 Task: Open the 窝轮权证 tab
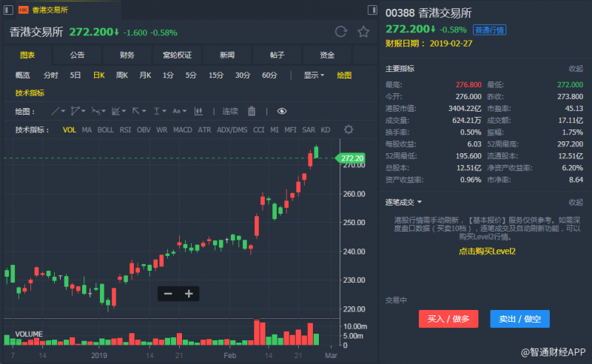177,55
